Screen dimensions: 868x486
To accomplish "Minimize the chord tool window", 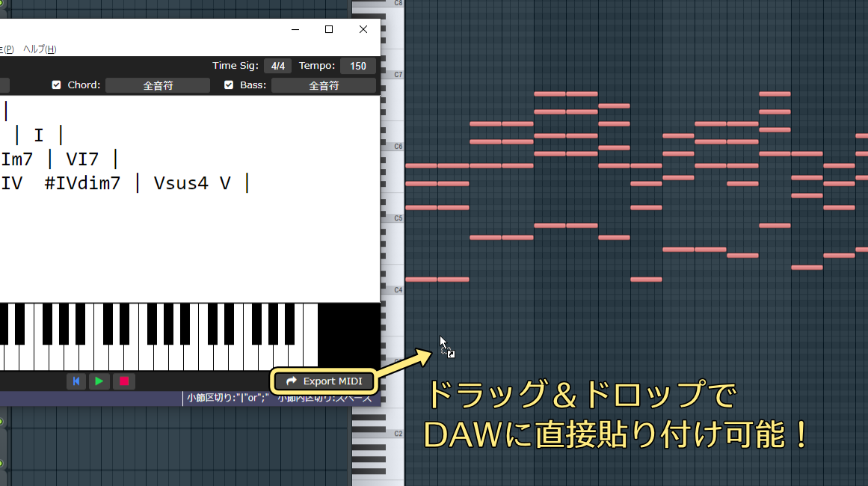I will click(x=295, y=29).
